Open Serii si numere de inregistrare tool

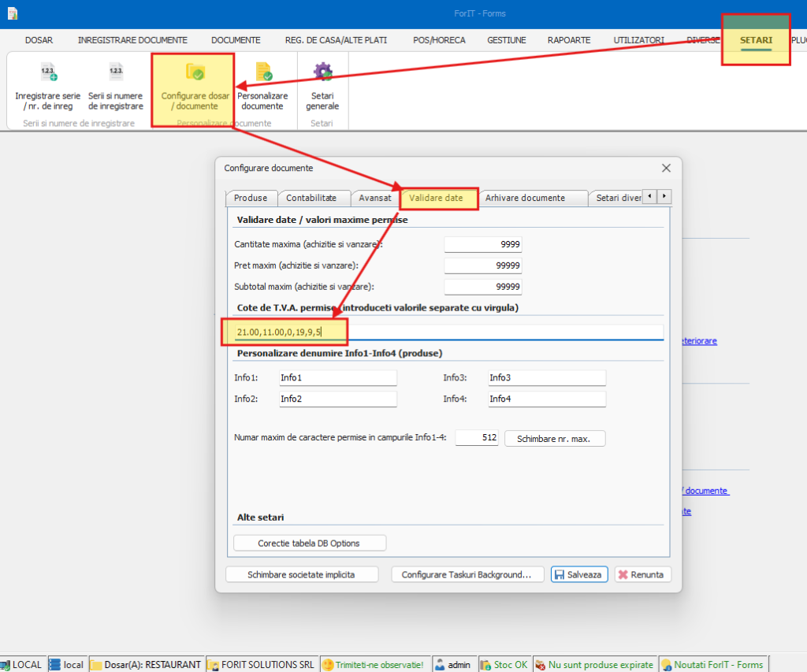tap(116, 86)
